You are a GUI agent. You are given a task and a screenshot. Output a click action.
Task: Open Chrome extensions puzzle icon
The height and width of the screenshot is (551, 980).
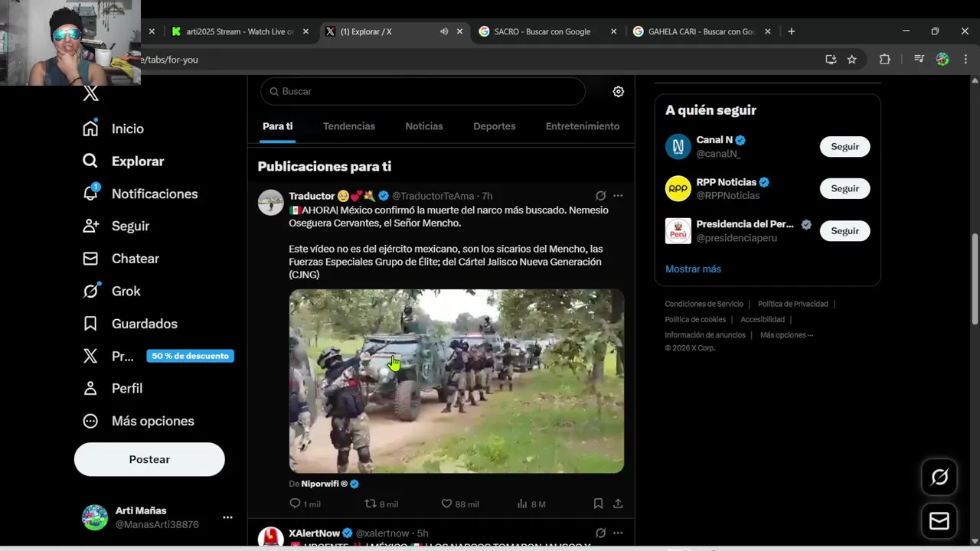coord(884,59)
